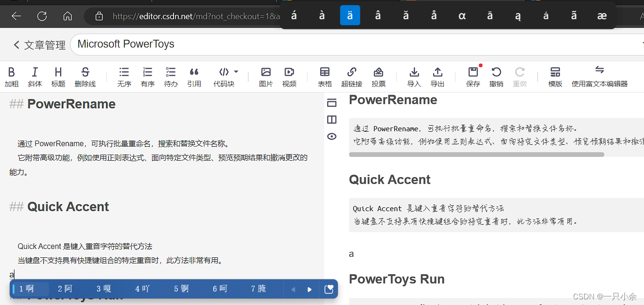Choose highlighted accent ä
This screenshot has width=644, height=305.
(x=350, y=15)
